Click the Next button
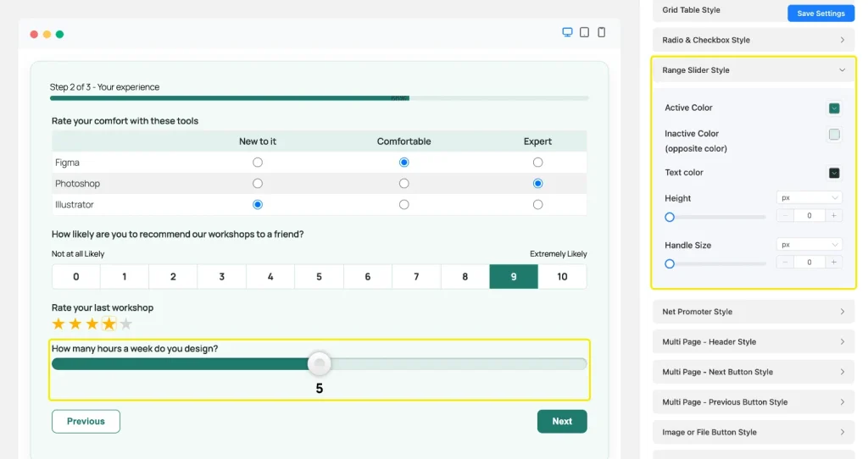868x459 pixels. pyautogui.click(x=562, y=422)
